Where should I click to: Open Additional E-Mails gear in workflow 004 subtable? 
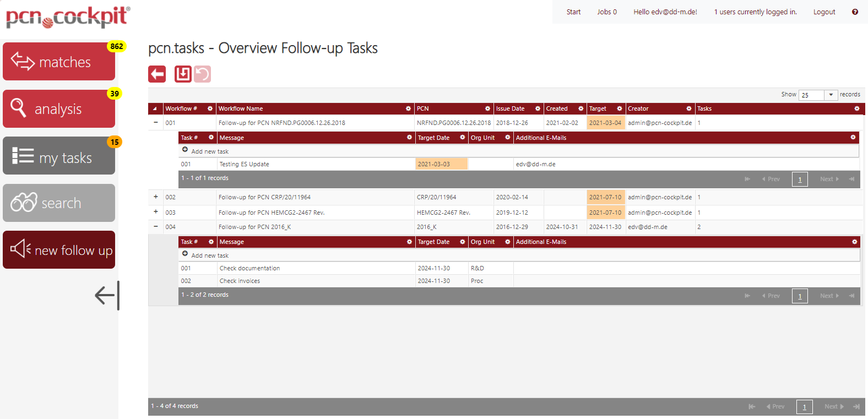click(854, 241)
